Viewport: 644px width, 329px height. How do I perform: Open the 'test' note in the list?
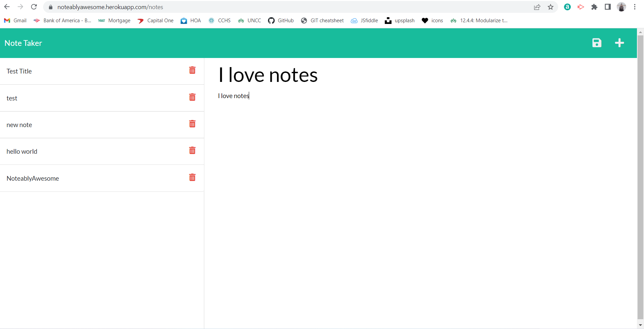coord(102,98)
